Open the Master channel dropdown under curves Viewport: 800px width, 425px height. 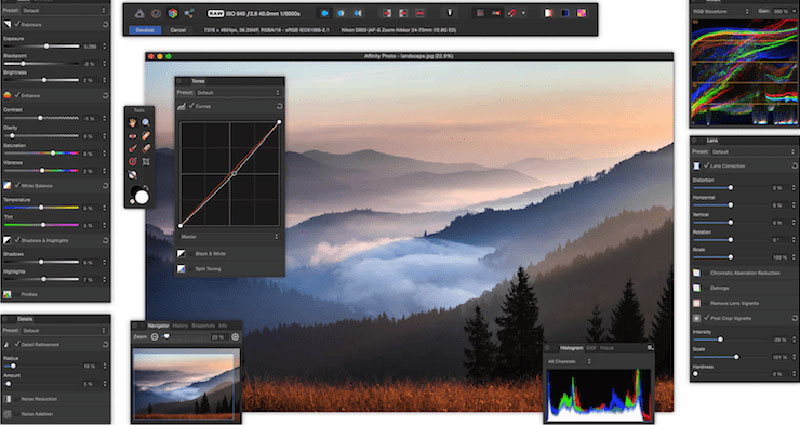(x=230, y=237)
